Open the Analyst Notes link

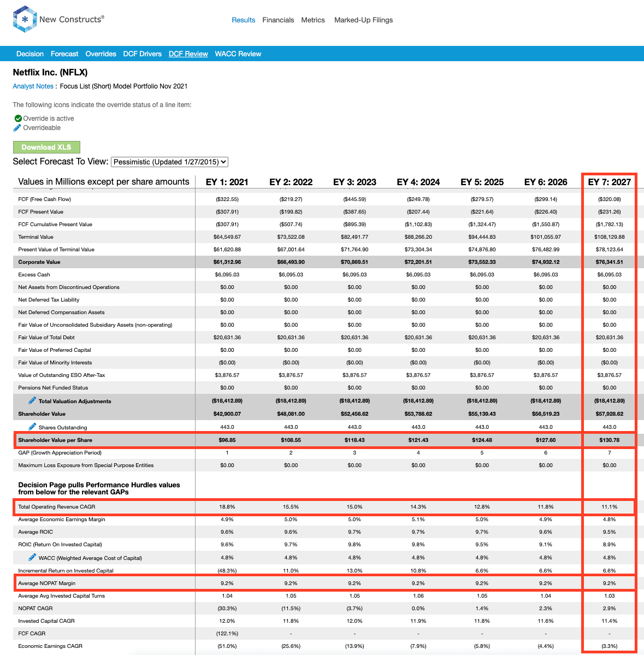point(33,86)
